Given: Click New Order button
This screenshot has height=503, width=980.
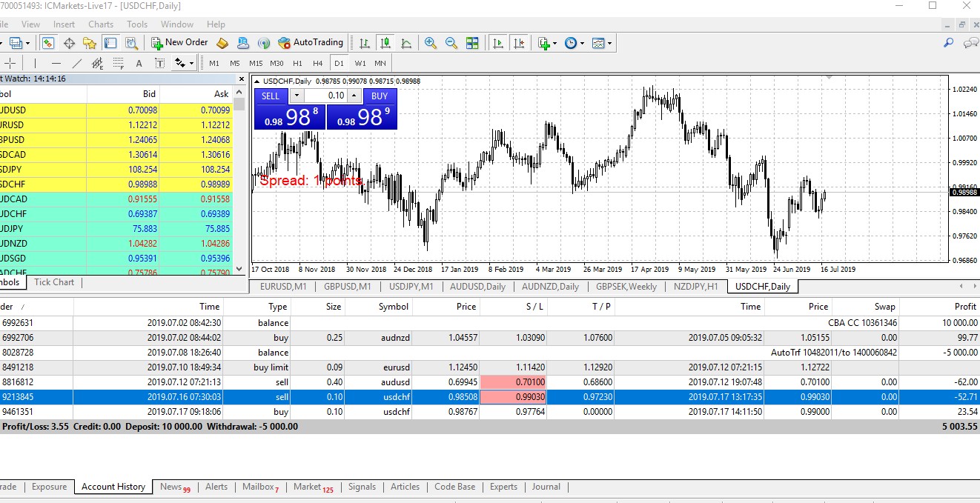Looking at the screenshot, I should click(179, 42).
